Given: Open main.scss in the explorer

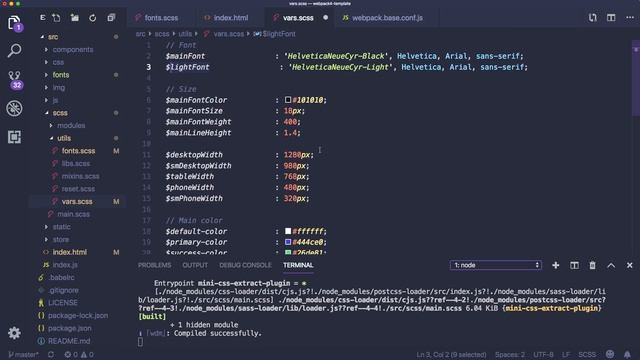Looking at the screenshot, I should tap(73, 214).
